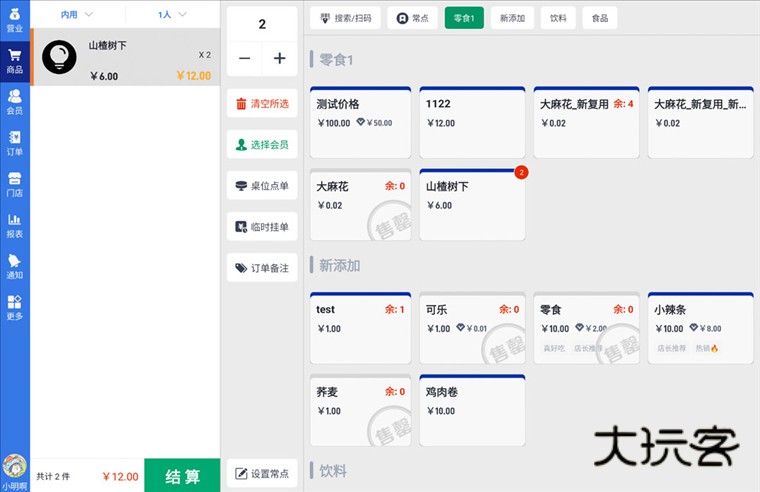Click the sold-out 零食 product card
The height and width of the screenshot is (492, 760).
[x=586, y=328]
